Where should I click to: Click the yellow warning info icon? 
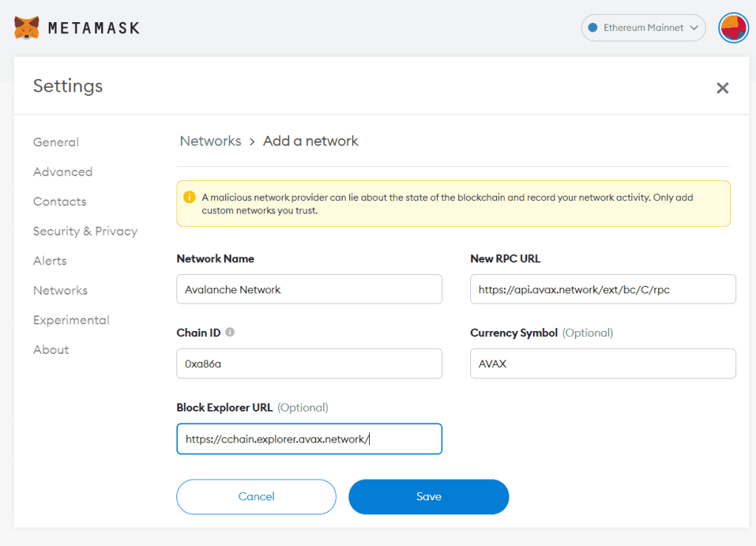click(190, 197)
